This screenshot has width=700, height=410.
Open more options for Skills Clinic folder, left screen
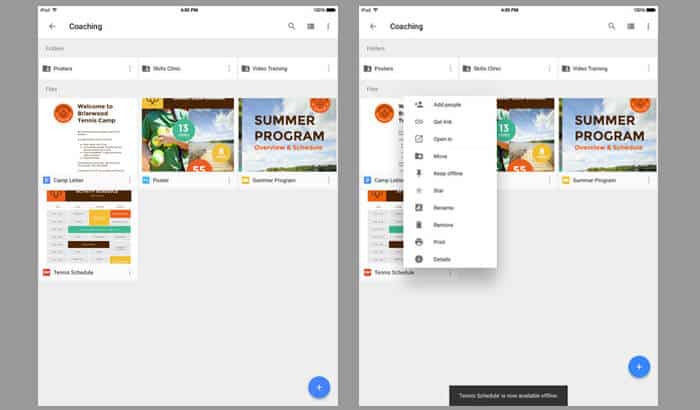coord(229,68)
